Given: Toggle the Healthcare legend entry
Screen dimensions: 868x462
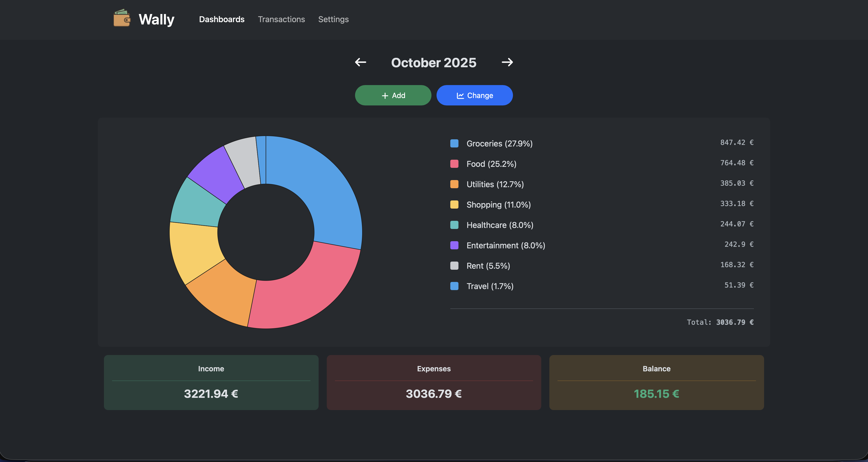Looking at the screenshot, I should (x=499, y=225).
